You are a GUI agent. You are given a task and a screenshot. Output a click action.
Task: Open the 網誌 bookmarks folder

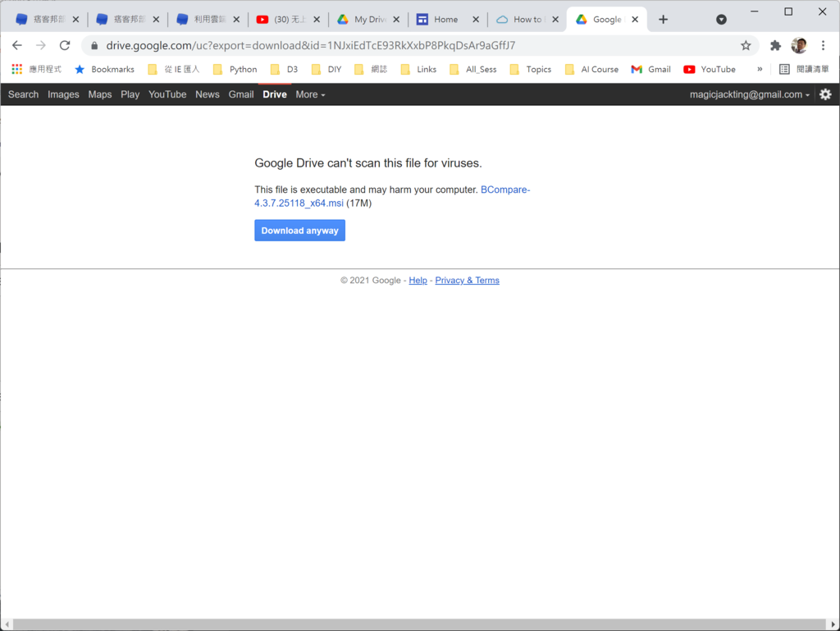pyautogui.click(x=372, y=69)
